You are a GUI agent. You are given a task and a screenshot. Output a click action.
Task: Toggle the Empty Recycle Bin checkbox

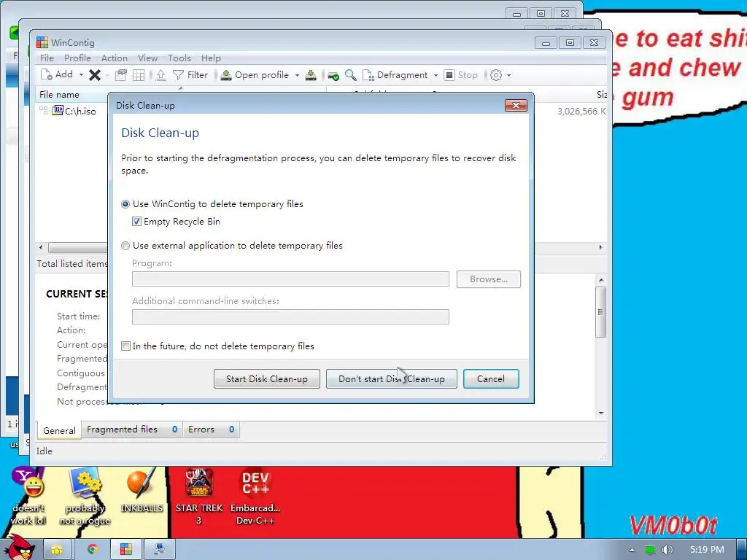click(136, 222)
